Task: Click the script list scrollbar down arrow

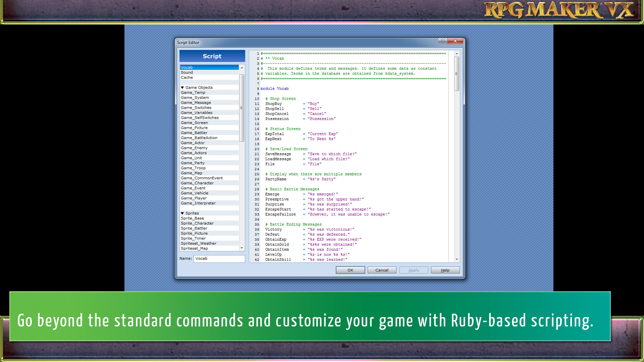Action: click(x=242, y=248)
